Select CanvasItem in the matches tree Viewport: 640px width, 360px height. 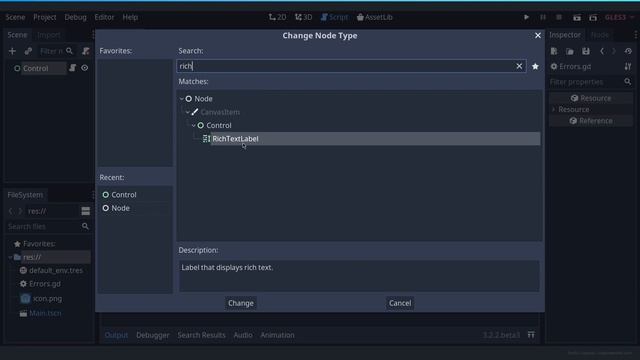pyautogui.click(x=220, y=112)
